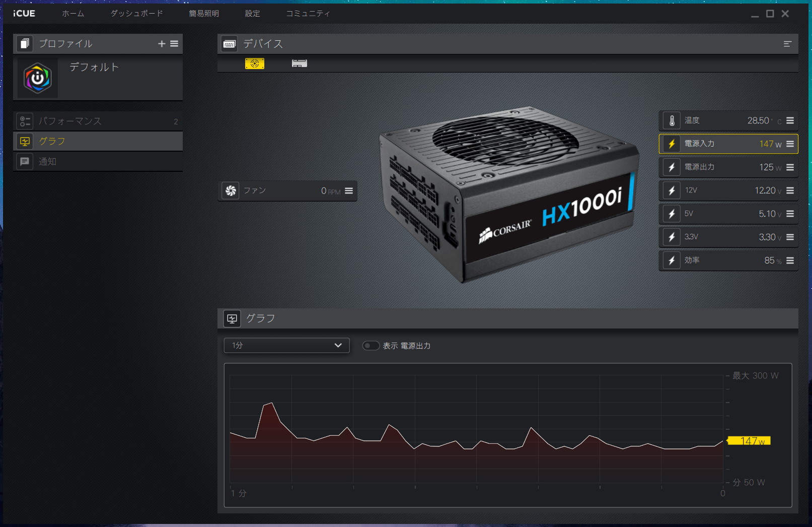Open the 効率 sensor menu
The image size is (812, 527).
pos(790,260)
